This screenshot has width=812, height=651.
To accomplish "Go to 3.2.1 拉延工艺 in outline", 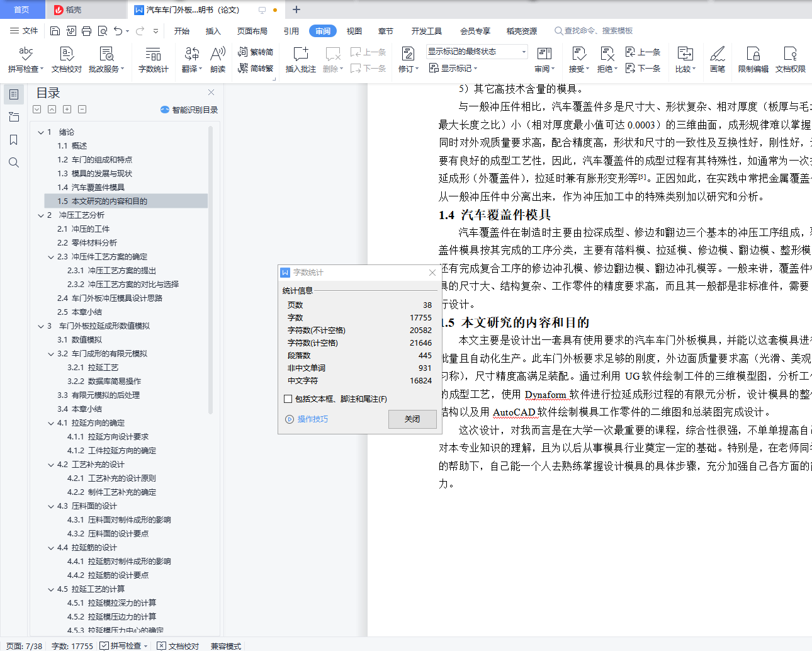I will point(93,368).
